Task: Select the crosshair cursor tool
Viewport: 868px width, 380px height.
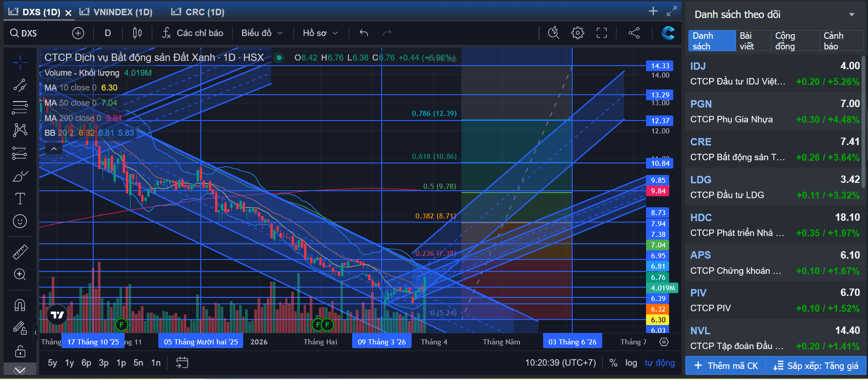Action: [x=20, y=62]
